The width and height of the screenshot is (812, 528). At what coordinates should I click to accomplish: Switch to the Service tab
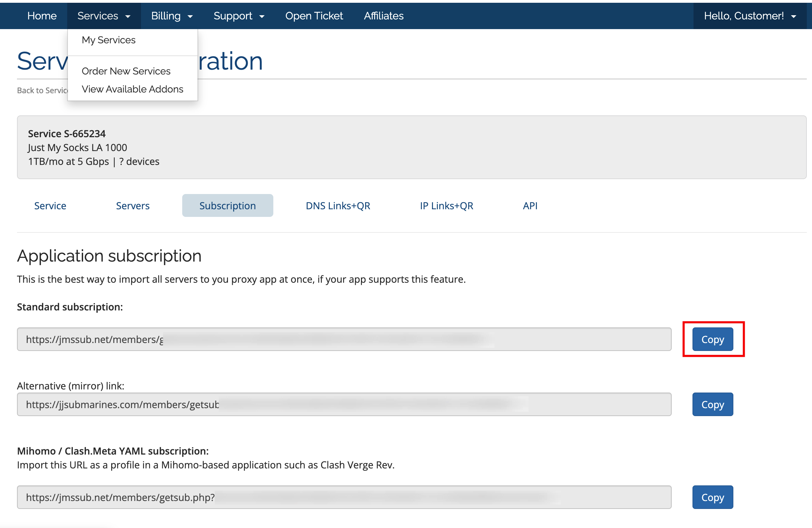(50, 206)
